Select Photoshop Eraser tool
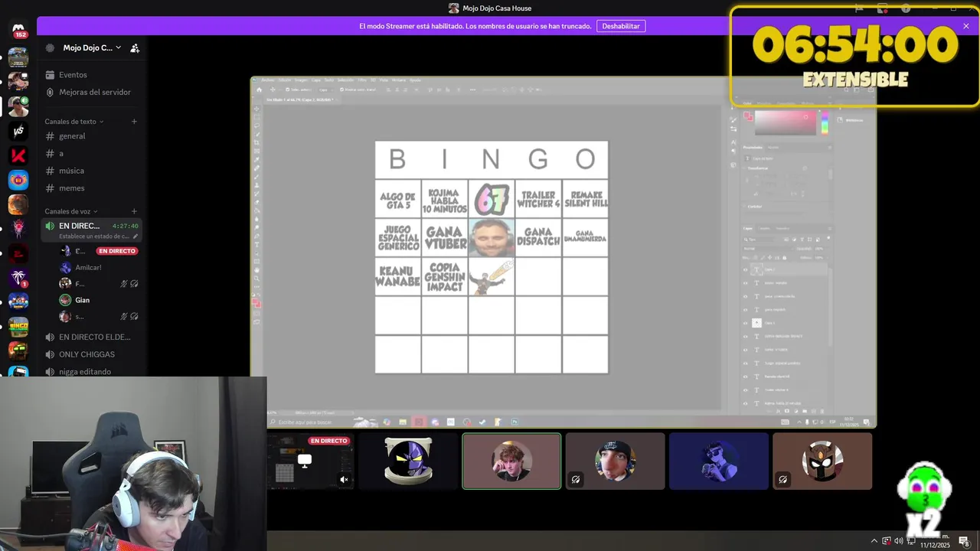Viewport: 980px width, 551px height. tap(256, 202)
